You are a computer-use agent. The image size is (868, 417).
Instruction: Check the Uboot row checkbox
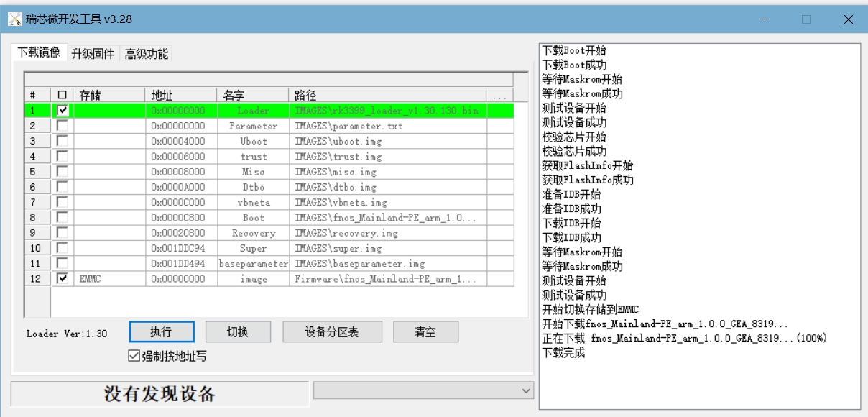click(x=63, y=141)
